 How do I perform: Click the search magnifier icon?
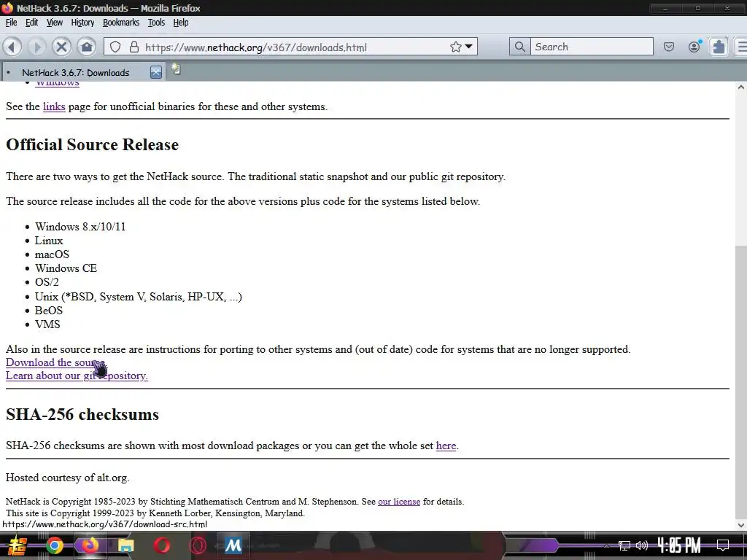point(519,47)
